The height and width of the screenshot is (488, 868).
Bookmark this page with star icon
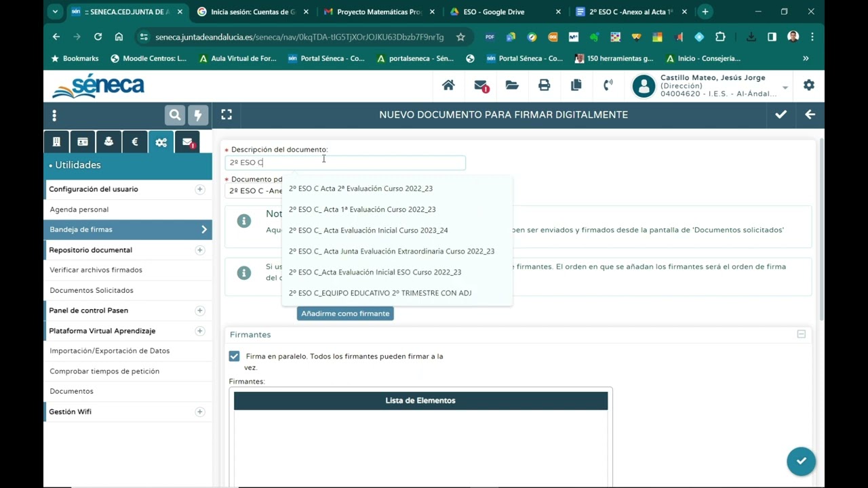point(460,37)
